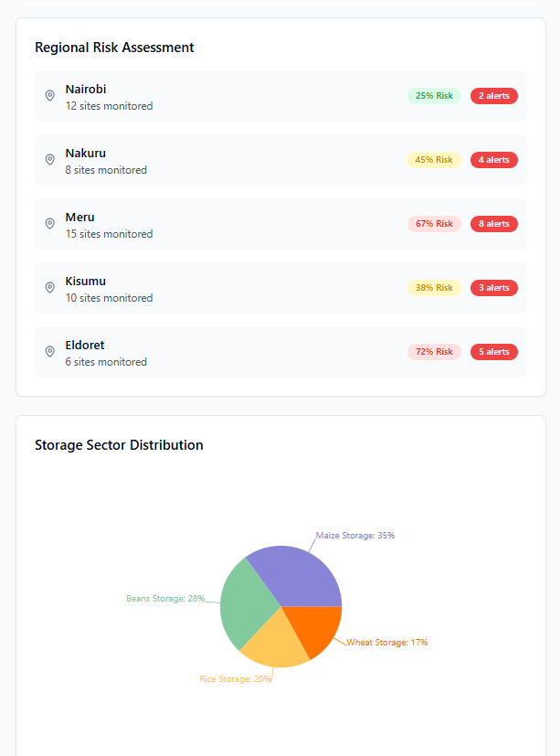560x756 pixels.
Task: Click the Maize Storage: 35% chart label
Action: tap(355, 536)
